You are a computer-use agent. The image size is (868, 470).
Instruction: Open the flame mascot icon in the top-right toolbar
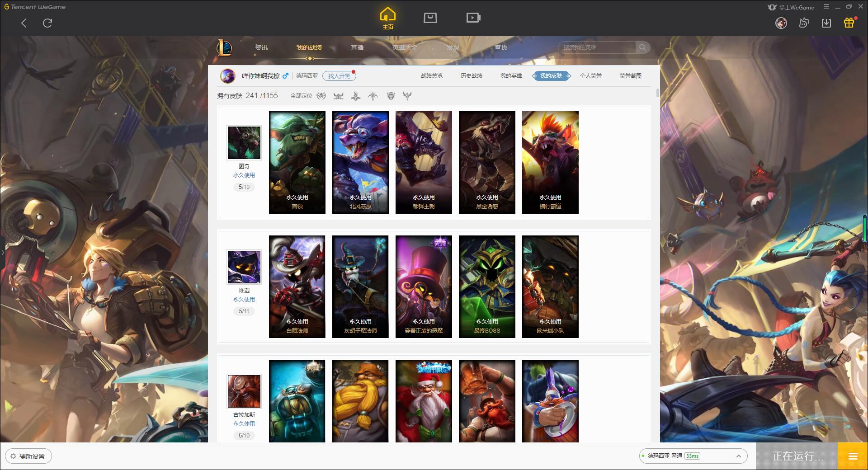(804, 23)
